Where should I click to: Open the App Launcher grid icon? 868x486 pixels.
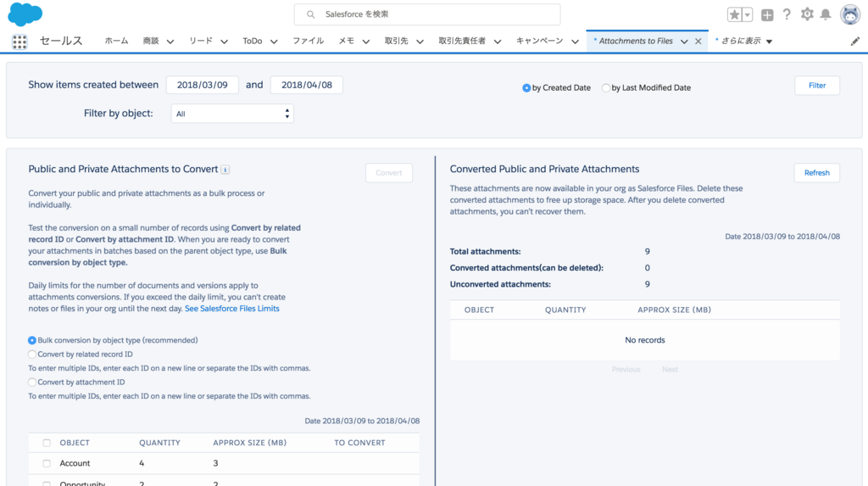coord(19,42)
